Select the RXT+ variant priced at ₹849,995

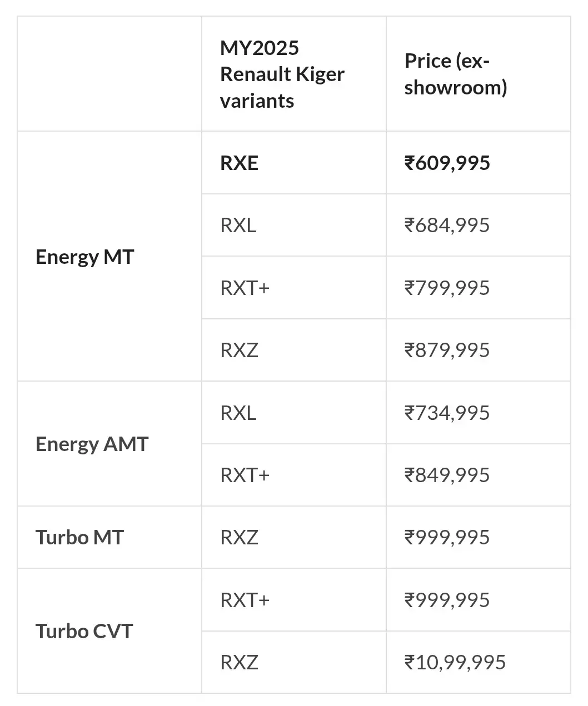tap(245, 475)
